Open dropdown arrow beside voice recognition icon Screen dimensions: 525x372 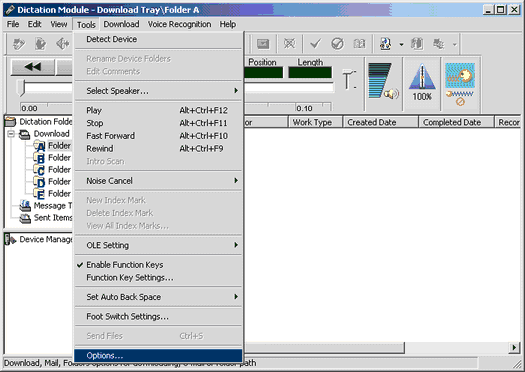pos(401,44)
